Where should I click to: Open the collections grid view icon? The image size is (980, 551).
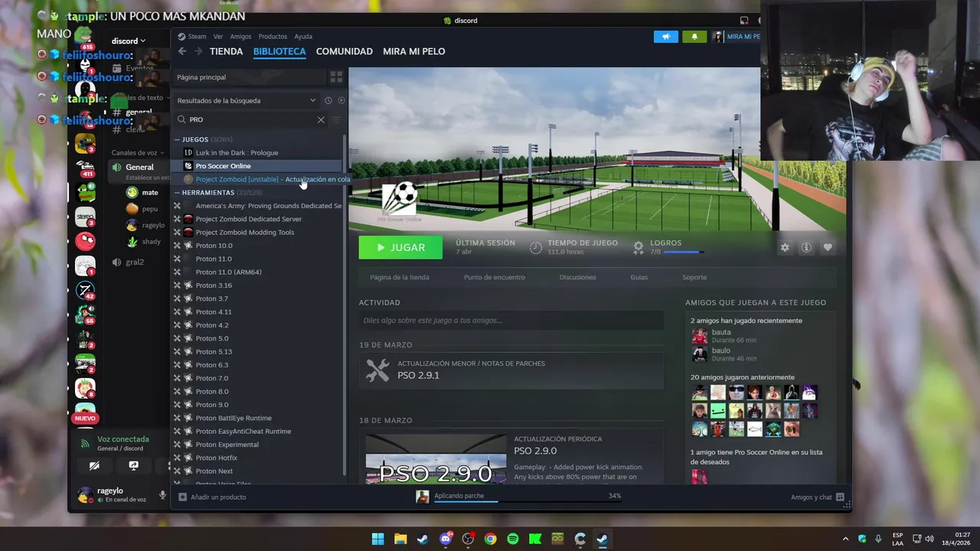tap(336, 77)
